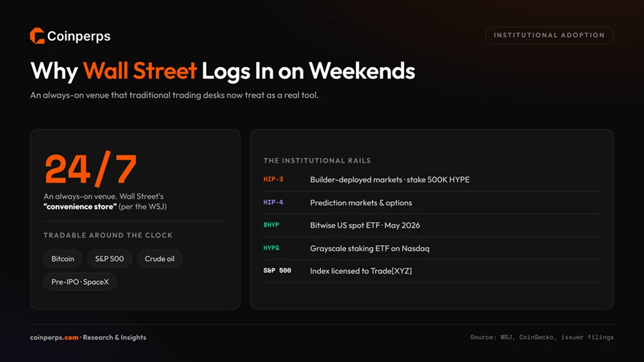Image resolution: width=644 pixels, height=362 pixels.
Task: Click "Grayscale staking ETF on Nasdaq"
Action: tap(369, 249)
